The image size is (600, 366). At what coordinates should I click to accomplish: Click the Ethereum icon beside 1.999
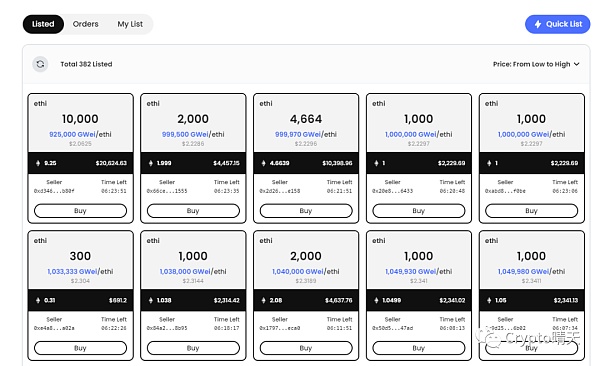151,163
